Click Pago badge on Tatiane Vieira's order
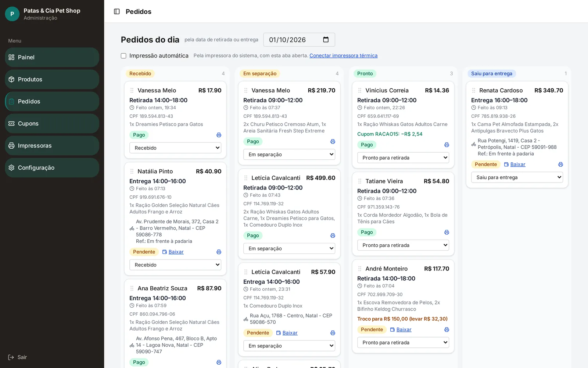The height and width of the screenshot is (368, 588). 367,233
